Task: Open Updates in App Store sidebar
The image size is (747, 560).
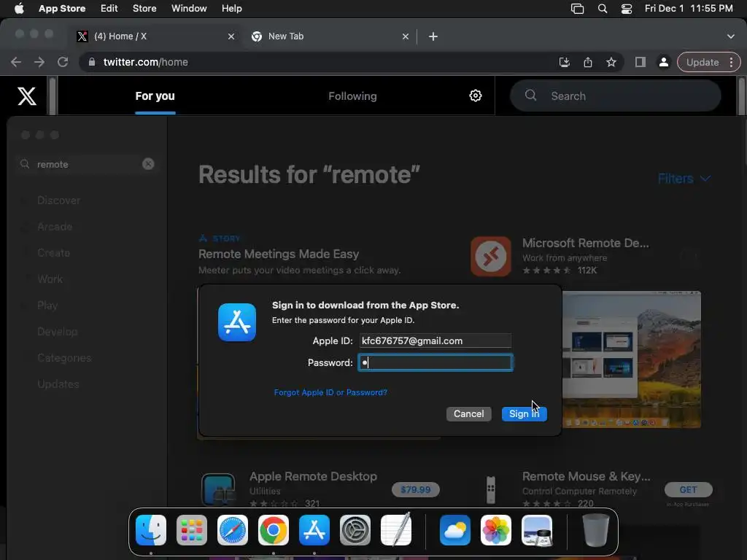Action: point(58,384)
